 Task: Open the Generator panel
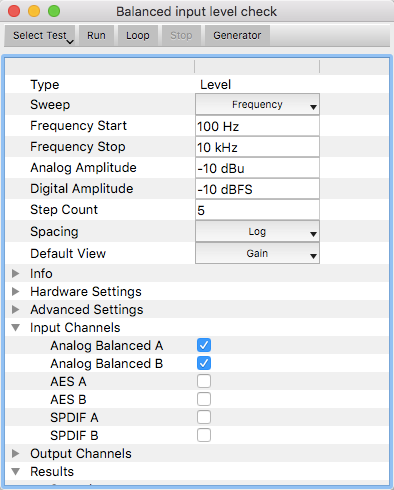[x=237, y=35]
